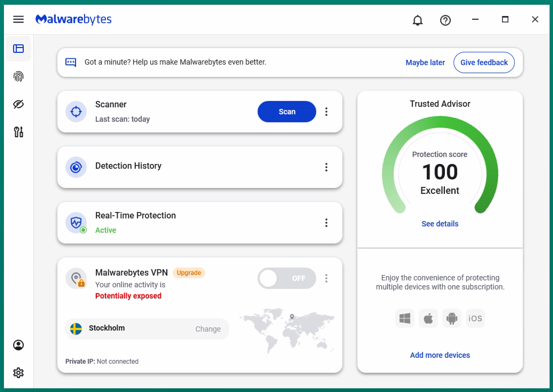Change the Stockholm VPN server location
The image size is (553, 392).
(x=208, y=329)
